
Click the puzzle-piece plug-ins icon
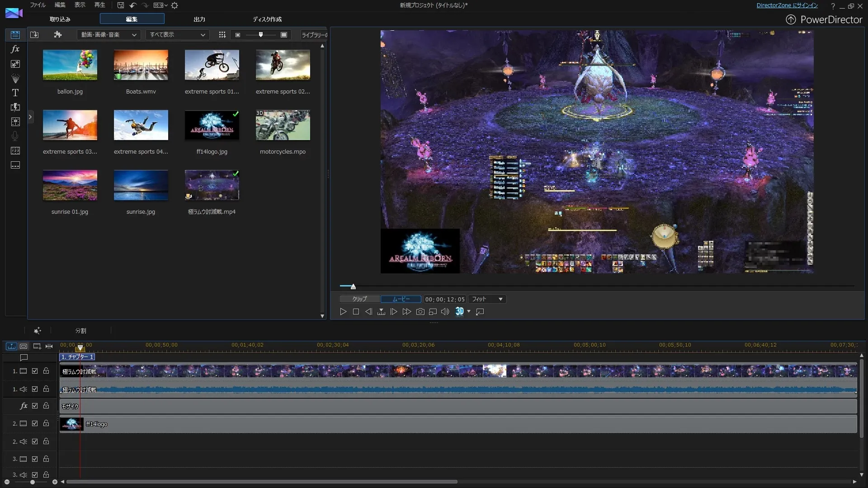[x=57, y=34]
